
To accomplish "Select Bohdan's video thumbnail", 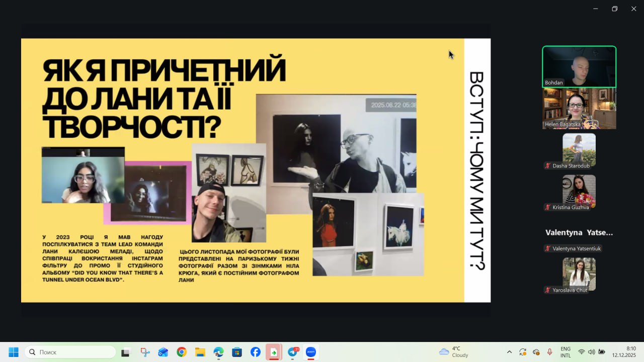I will tap(579, 67).
